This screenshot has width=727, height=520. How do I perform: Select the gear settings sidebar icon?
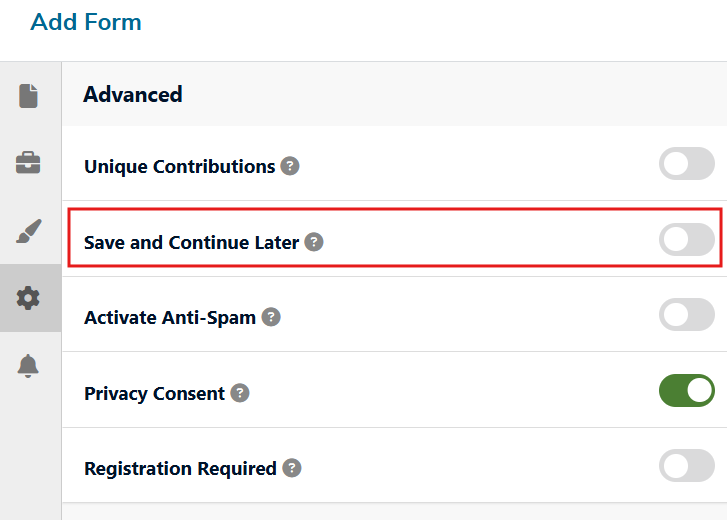click(29, 298)
